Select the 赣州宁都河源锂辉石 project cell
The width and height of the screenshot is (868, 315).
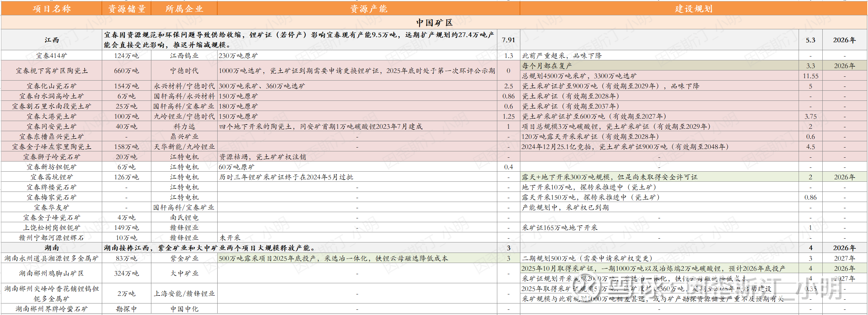coord(52,238)
